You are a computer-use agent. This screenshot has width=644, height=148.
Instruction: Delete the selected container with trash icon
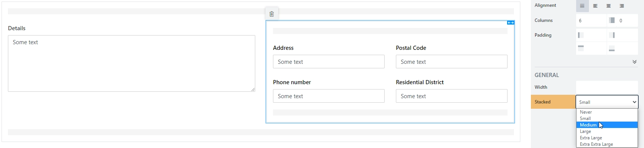[271, 14]
